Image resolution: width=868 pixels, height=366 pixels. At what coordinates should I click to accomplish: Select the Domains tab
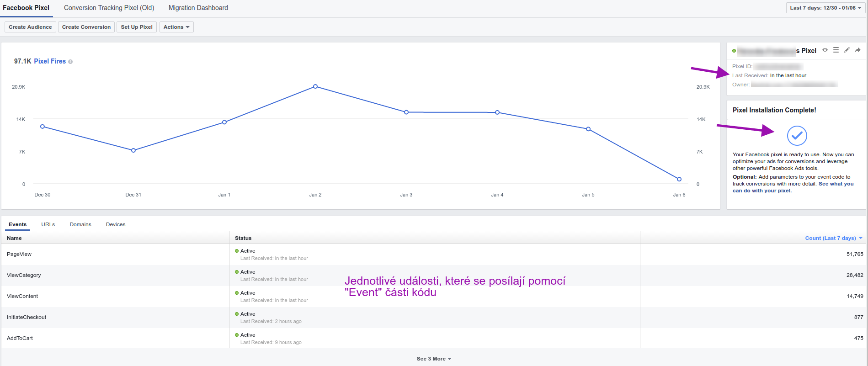[x=80, y=224]
